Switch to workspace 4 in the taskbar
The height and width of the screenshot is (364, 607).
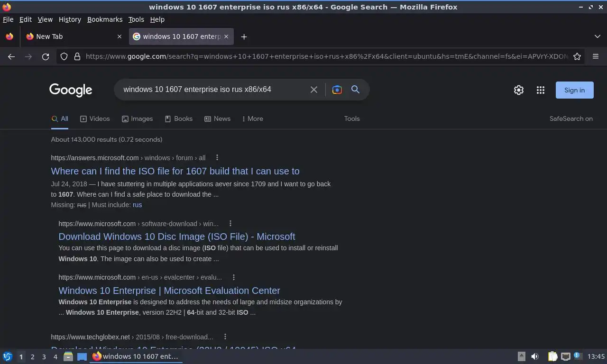tap(55, 356)
